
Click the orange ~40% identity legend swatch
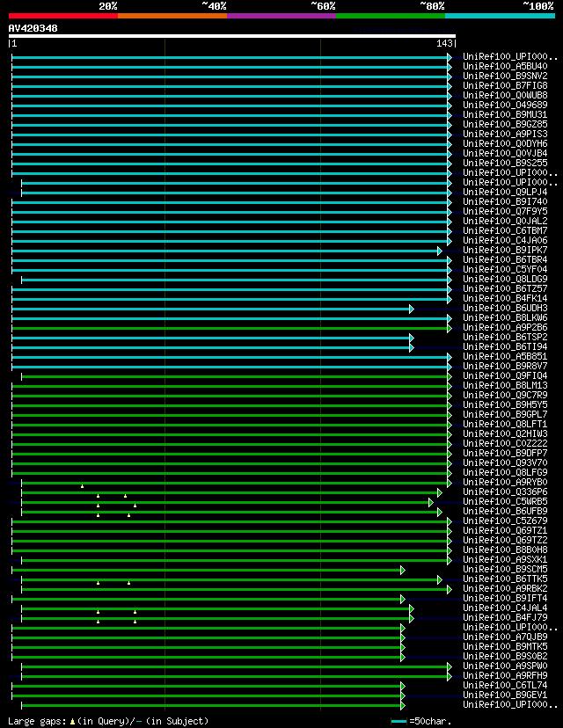point(172,16)
